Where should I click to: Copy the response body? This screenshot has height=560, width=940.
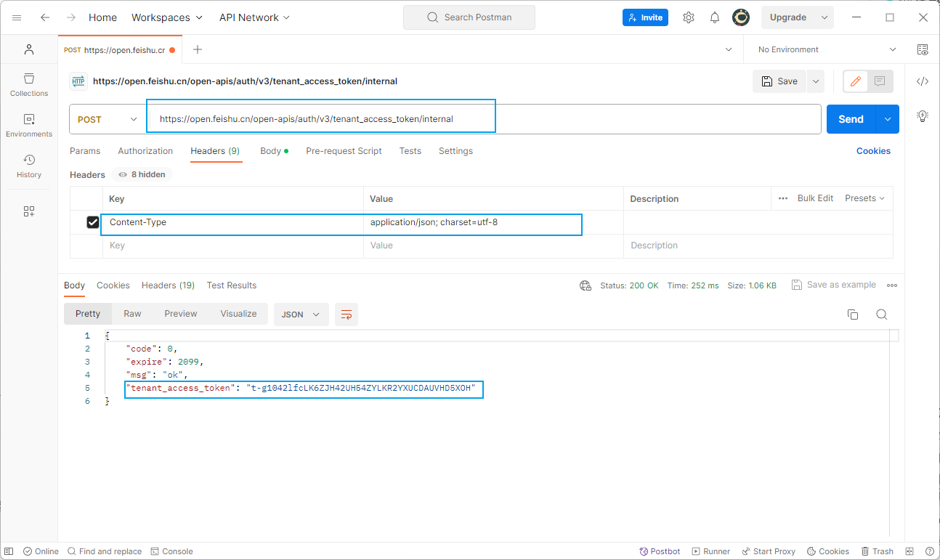click(x=853, y=315)
